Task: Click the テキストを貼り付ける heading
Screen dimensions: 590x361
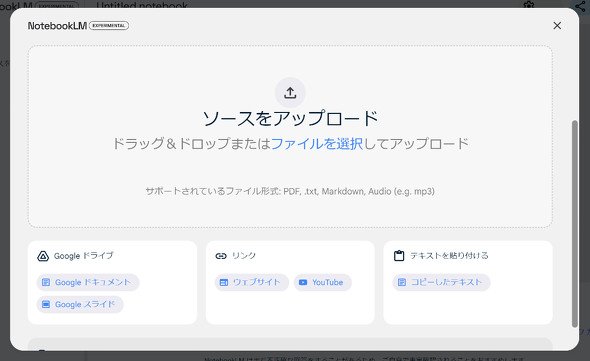Action: (x=449, y=256)
